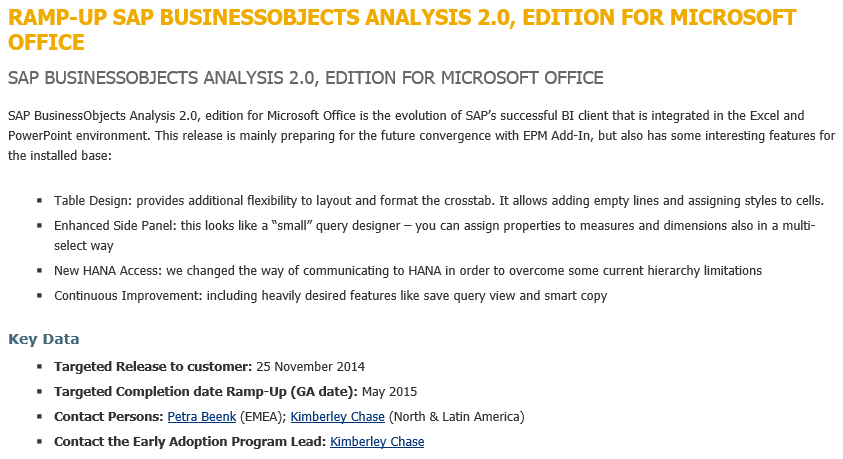This screenshot has height=459, width=843.
Task: Click the gray SAP BUSINESSOBJECTS ANALYSIS 2.0 subtitle
Action: click(305, 77)
